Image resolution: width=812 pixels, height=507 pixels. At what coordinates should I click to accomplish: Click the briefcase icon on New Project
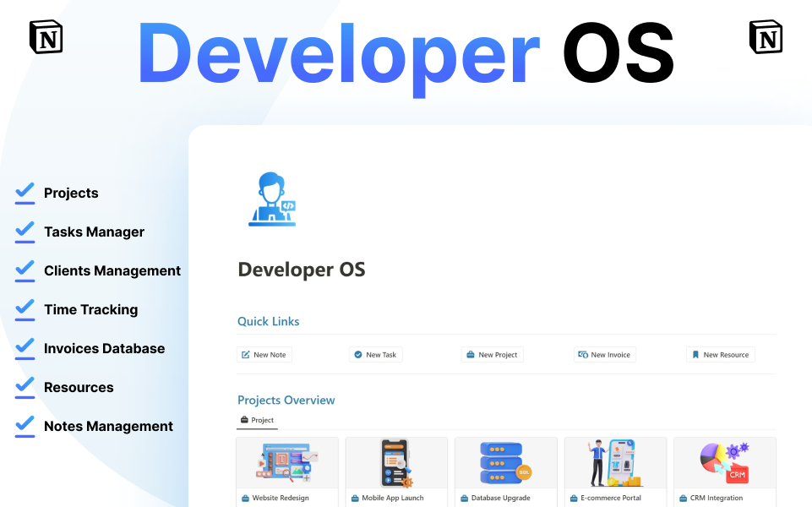470,355
